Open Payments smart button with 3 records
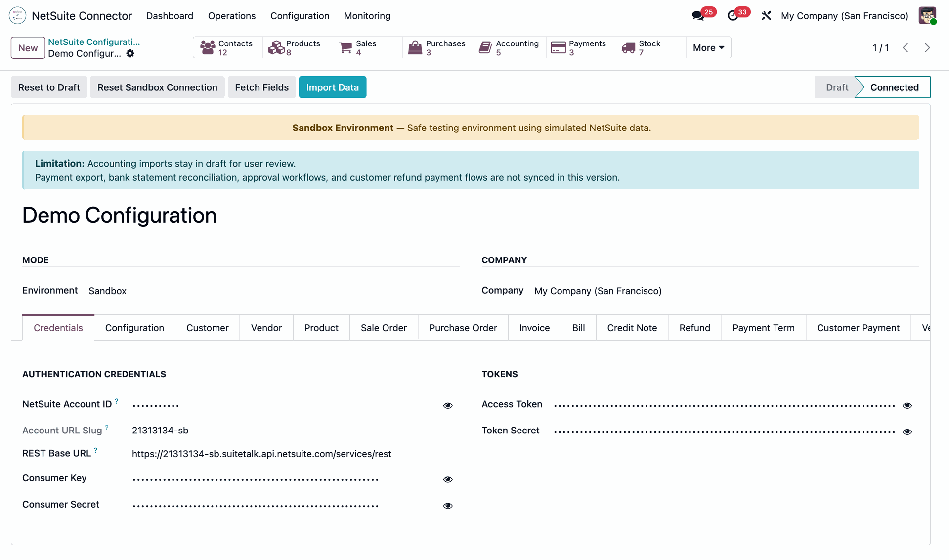This screenshot has height=560, width=949. coord(581,48)
